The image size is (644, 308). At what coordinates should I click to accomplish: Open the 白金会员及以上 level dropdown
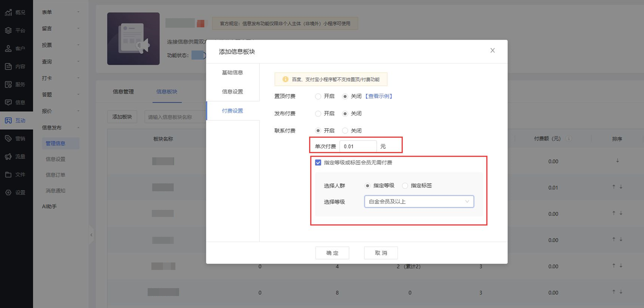tap(419, 202)
